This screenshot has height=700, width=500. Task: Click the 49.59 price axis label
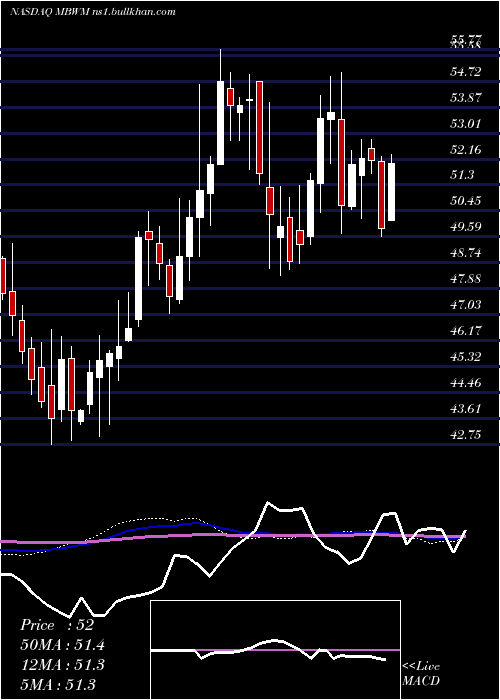coord(466,227)
